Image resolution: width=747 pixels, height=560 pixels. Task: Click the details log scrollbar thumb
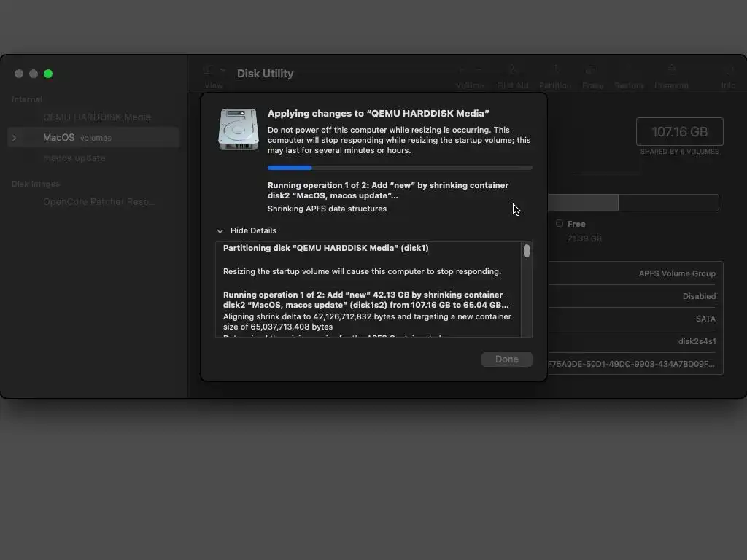click(x=527, y=251)
